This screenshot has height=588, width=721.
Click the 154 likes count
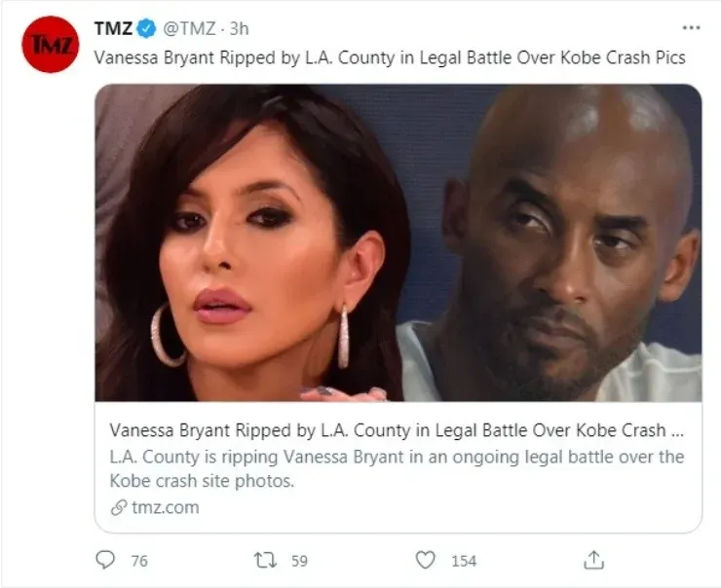pyautogui.click(x=464, y=561)
